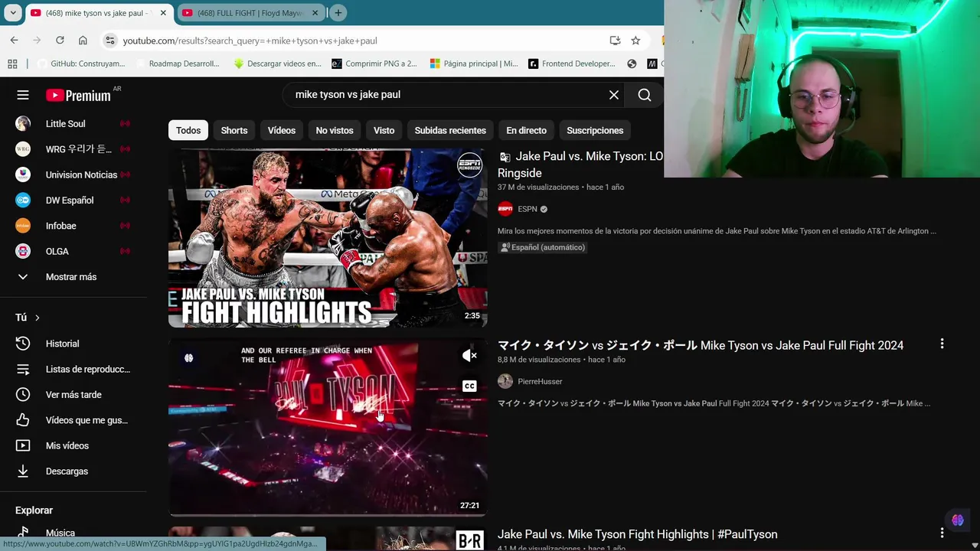Open the Página principal Microsoft bookmark
Viewport: 980px width, 551px height.
coord(474,64)
